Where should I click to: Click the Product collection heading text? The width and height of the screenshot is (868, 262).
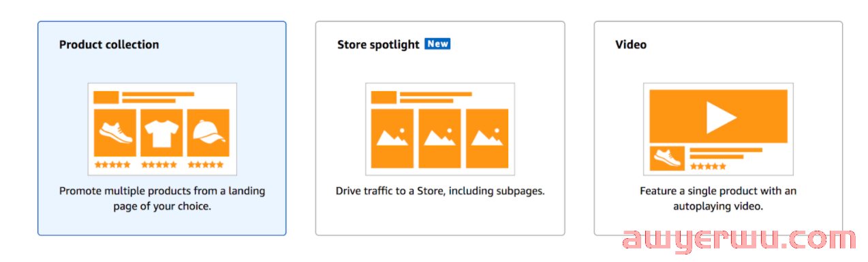(x=109, y=44)
